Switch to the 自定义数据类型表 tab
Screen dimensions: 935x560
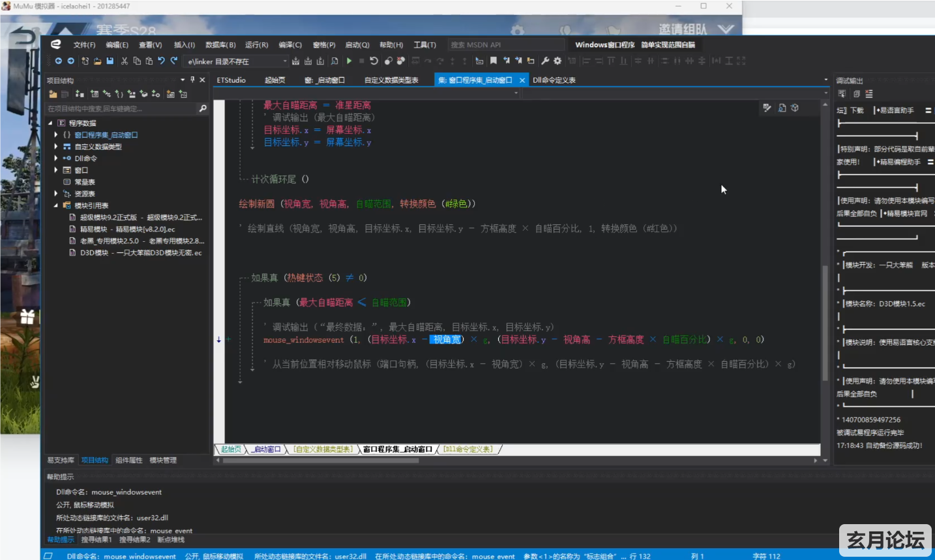coord(391,80)
